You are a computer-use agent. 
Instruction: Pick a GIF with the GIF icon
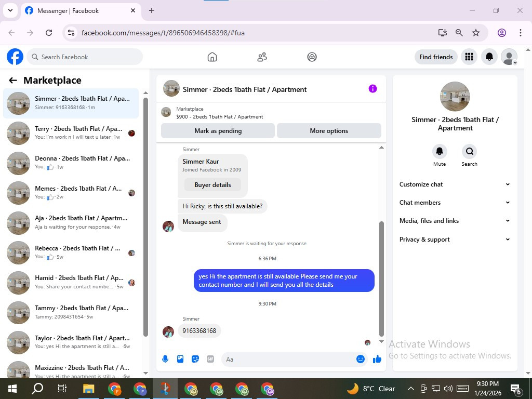coord(210,359)
